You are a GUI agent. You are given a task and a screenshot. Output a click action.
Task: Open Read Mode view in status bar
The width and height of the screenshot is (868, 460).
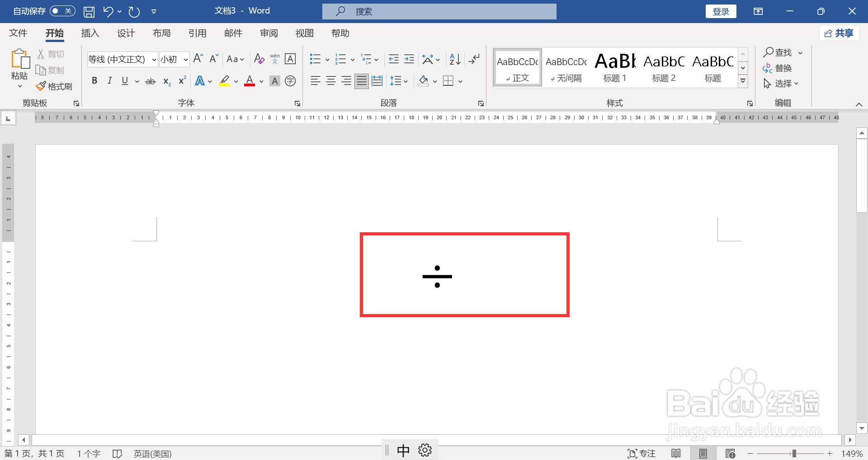point(676,453)
